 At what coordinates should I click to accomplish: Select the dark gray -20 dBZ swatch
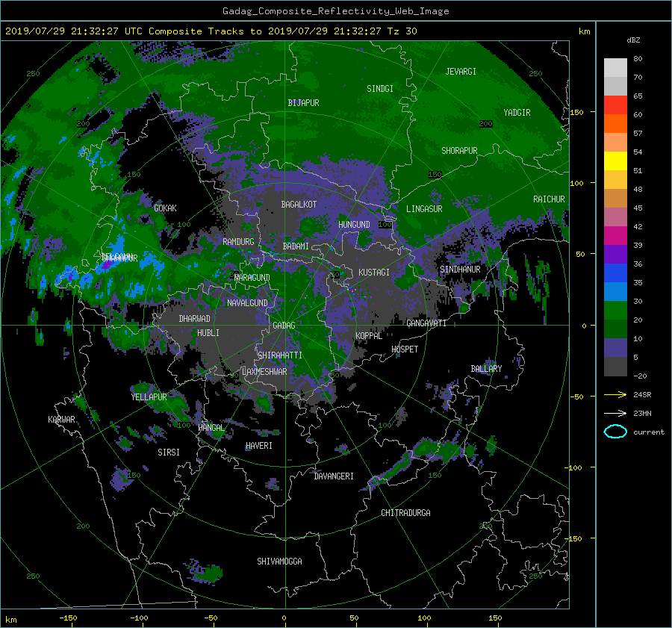click(x=615, y=366)
